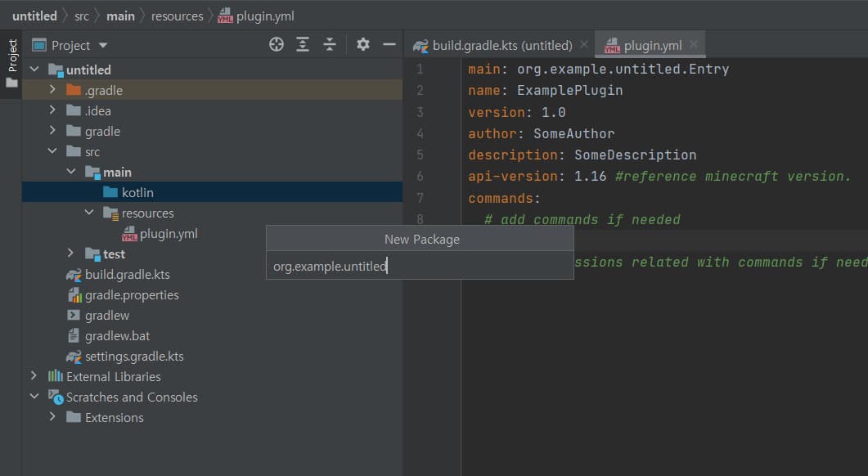Close the plugin.yml editor tab
The width and height of the screenshot is (868, 476).
694,45
